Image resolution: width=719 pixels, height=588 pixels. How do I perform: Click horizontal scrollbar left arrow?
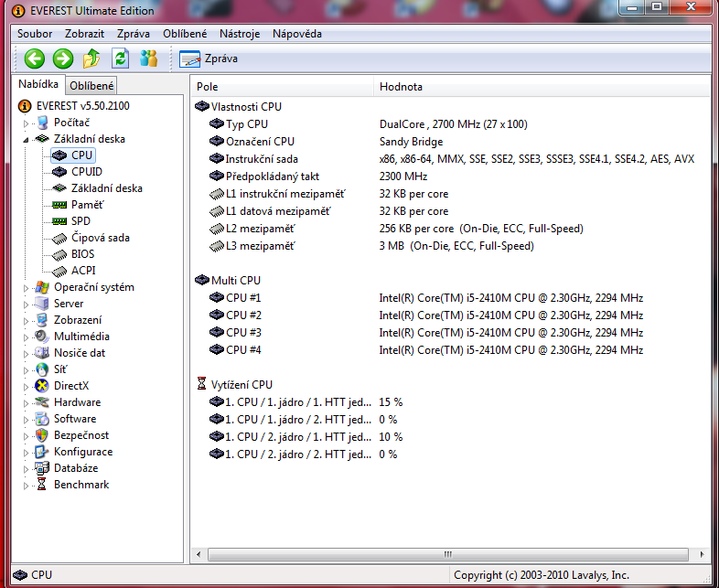coord(199,554)
